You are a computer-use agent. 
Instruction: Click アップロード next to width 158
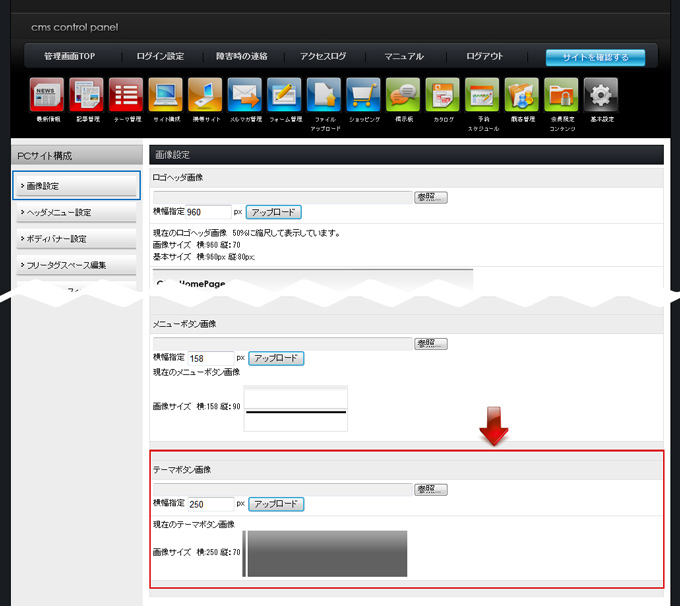[276, 358]
